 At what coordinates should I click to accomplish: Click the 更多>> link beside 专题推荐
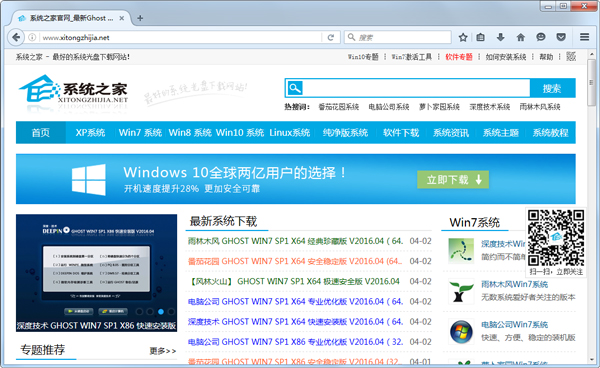pos(163,351)
